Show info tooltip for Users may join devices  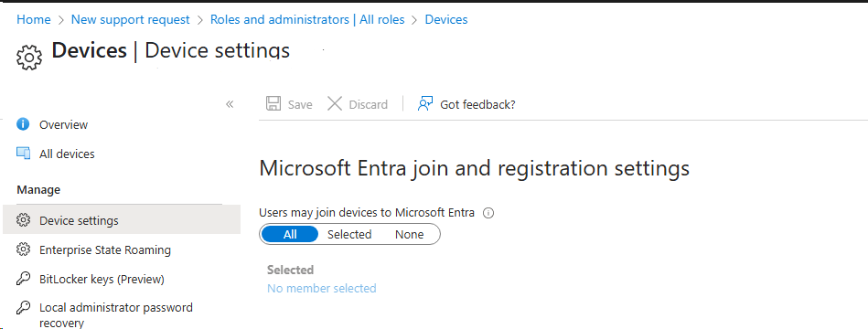488,213
